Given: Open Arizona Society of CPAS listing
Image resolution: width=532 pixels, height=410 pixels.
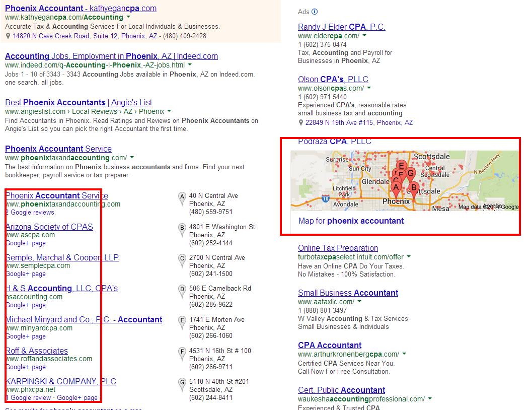Looking at the screenshot, I should tap(49, 226).
